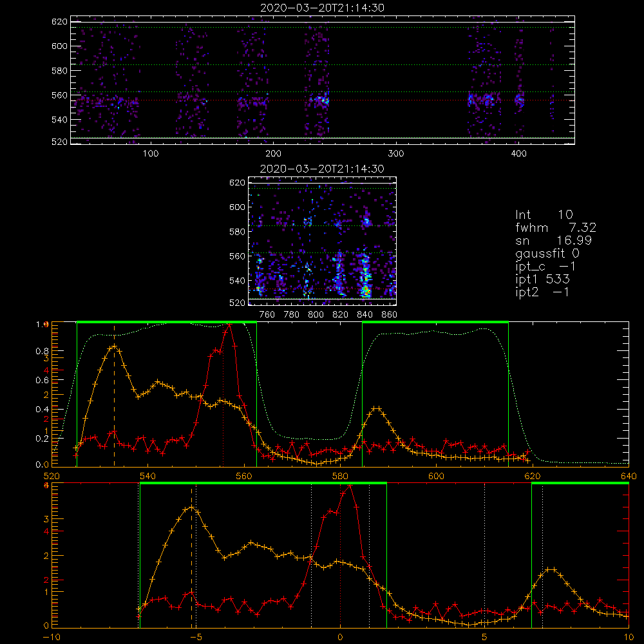Click x-axis label 760 on middle image
Viewport: 644px width, 644px height.
pyautogui.click(x=267, y=315)
